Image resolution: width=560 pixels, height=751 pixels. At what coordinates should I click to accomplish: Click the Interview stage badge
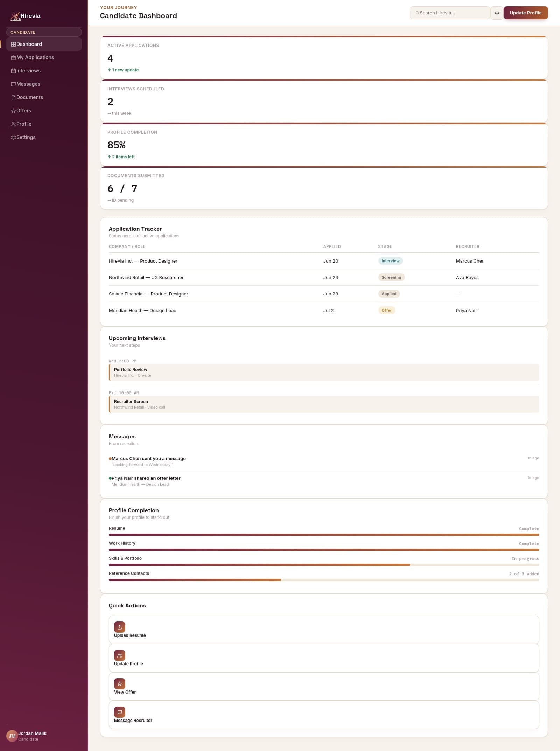click(390, 261)
